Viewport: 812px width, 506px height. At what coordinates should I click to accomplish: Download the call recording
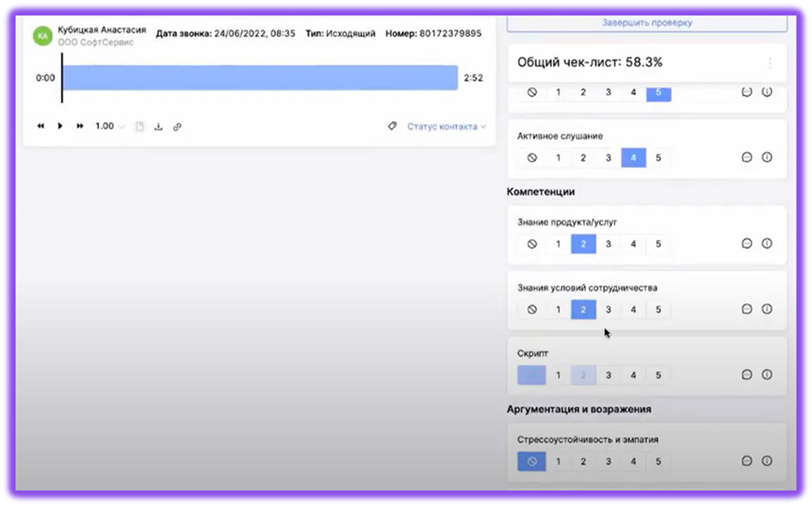(158, 127)
